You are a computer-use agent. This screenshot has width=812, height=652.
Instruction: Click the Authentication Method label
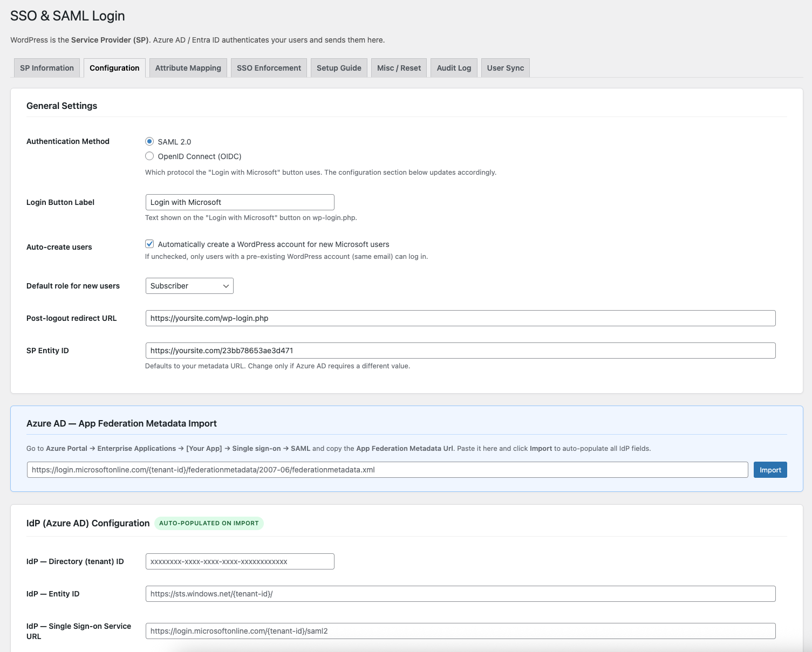click(68, 141)
